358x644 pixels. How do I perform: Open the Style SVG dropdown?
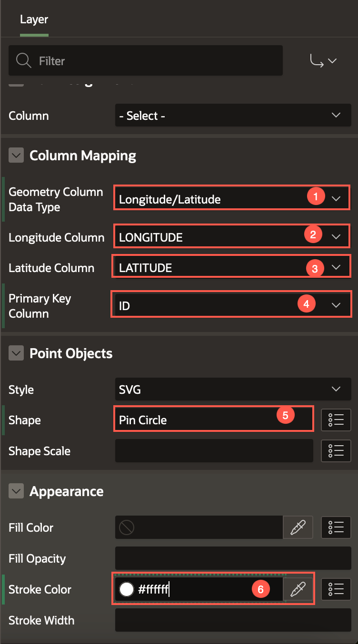pyautogui.click(x=232, y=390)
